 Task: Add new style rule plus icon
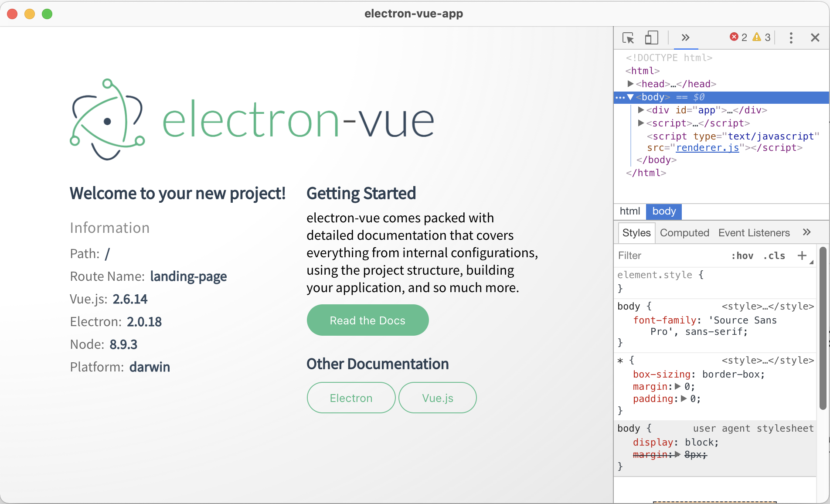click(x=802, y=255)
